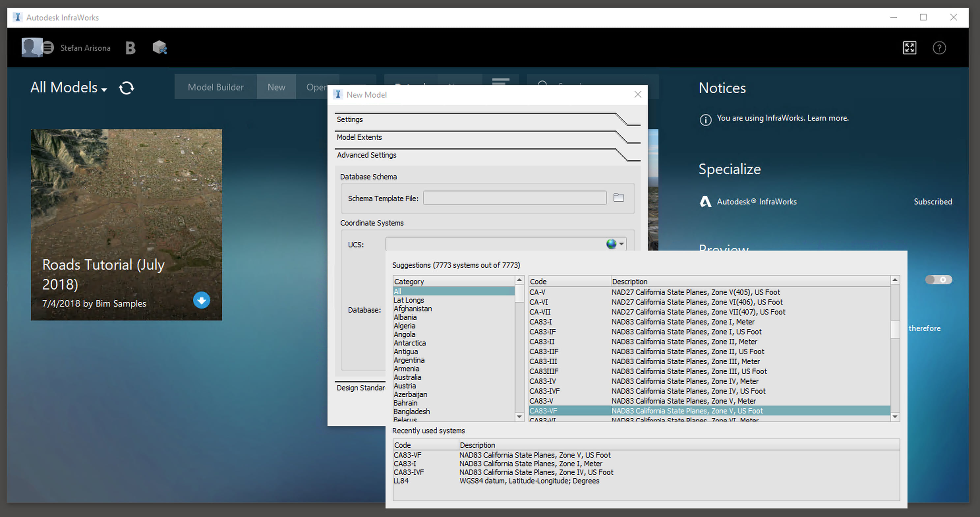Select Australia in Category list
The height and width of the screenshot is (517, 980).
click(407, 377)
